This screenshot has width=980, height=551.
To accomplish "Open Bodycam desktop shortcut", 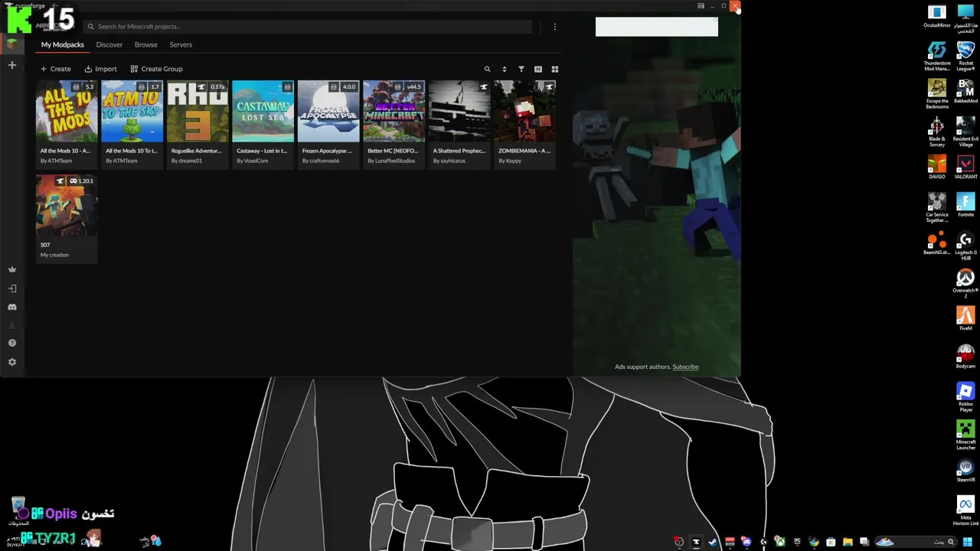I will 965,357.
